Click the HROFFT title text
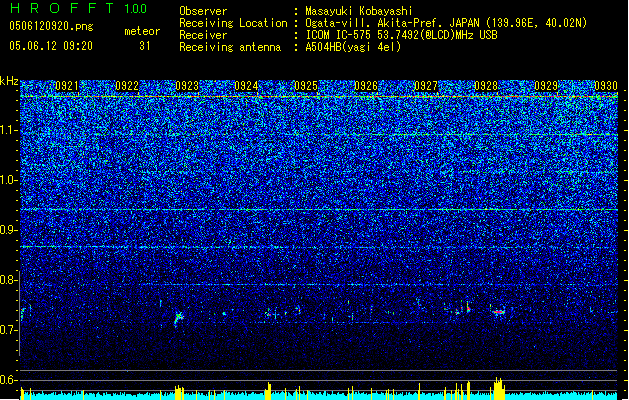The image size is (629, 400). 62,8
